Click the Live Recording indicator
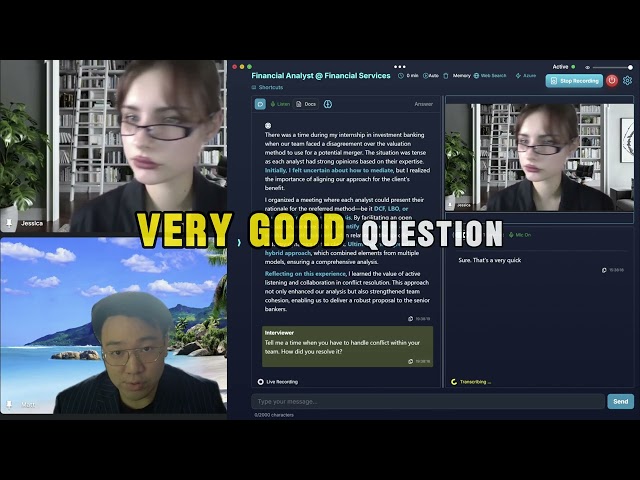 (x=278, y=382)
